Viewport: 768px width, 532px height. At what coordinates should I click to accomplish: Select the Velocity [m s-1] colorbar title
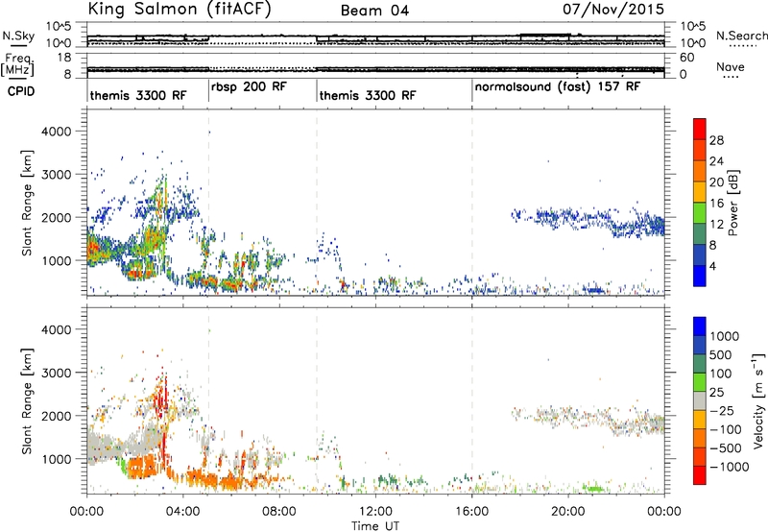pyautogui.click(x=758, y=400)
